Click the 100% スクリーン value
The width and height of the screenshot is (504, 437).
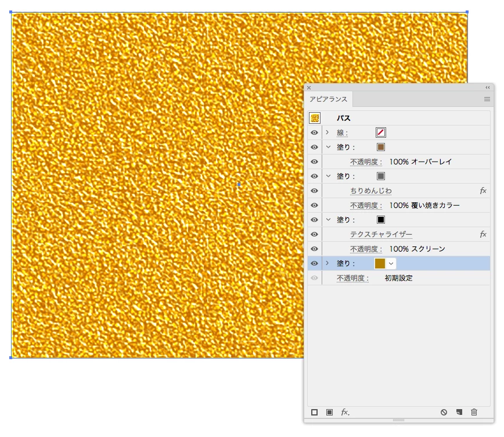[417, 249]
